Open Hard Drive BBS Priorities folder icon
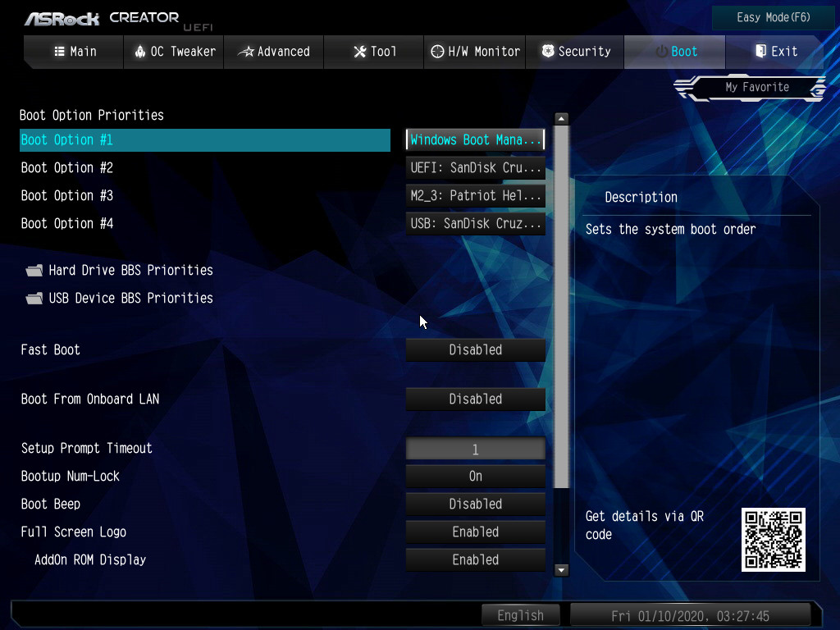 (x=34, y=271)
